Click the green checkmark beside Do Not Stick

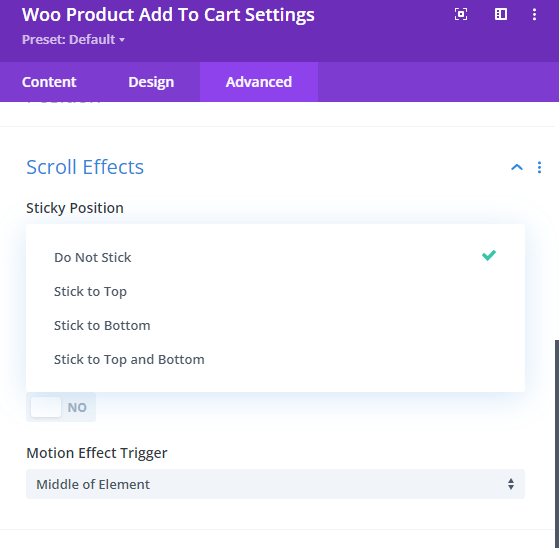coord(489,255)
